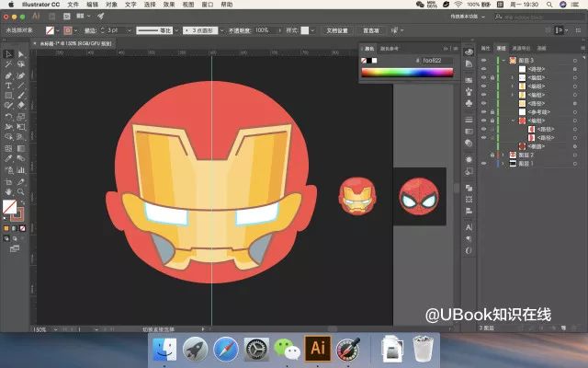
Task: Open the 编辑 menu
Action: coord(92,5)
